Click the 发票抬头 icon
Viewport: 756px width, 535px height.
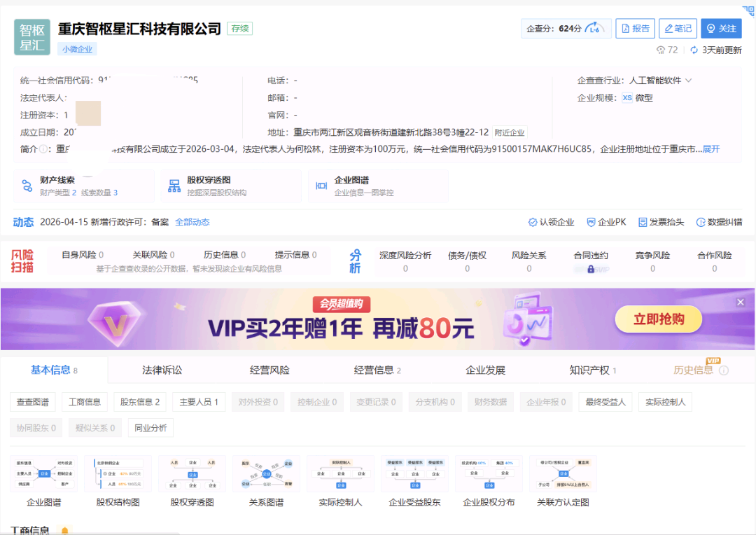coord(643,223)
